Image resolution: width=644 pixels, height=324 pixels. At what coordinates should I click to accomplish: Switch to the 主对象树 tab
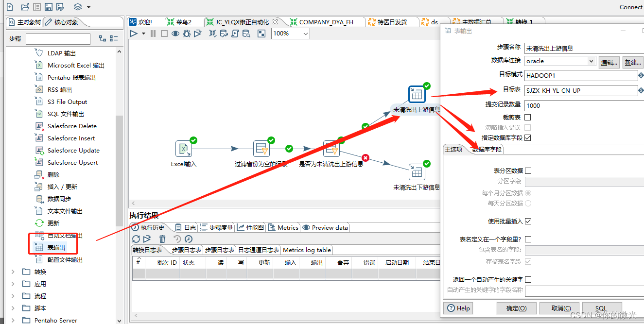click(x=25, y=22)
